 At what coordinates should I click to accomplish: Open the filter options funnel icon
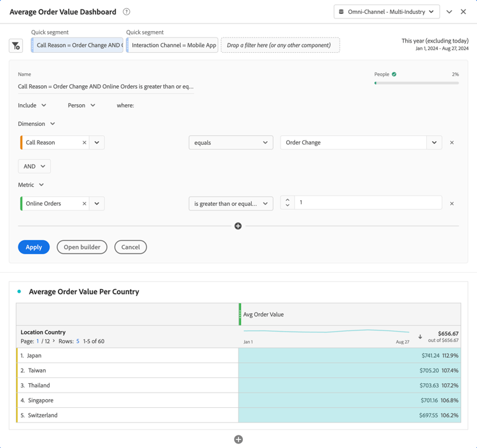(x=16, y=46)
